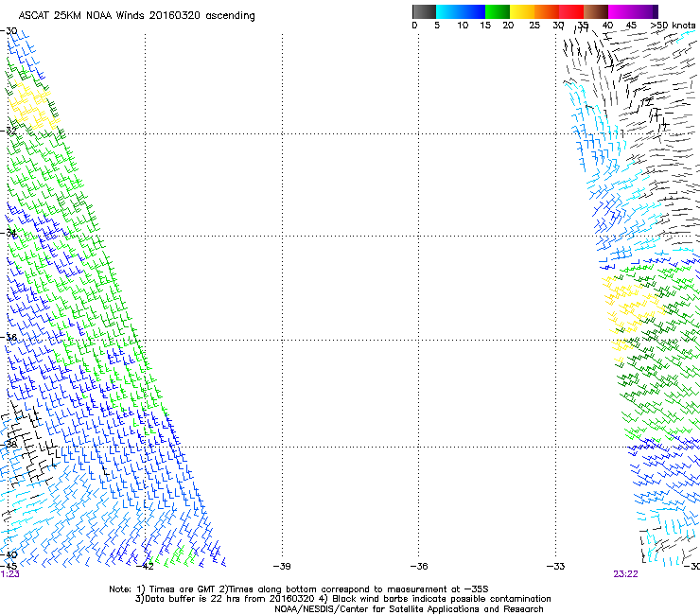Click the '25' label under the color bar
This screenshot has width=700, height=615.
[534, 26]
